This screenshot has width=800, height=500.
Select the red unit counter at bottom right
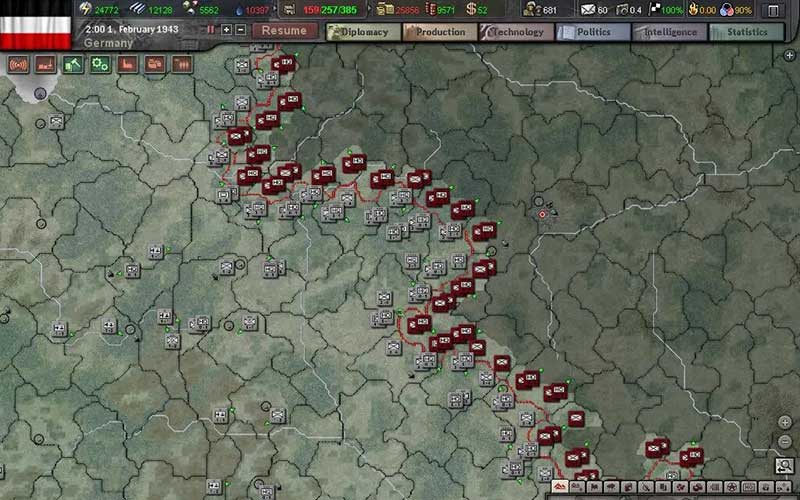pyautogui.click(x=657, y=447)
